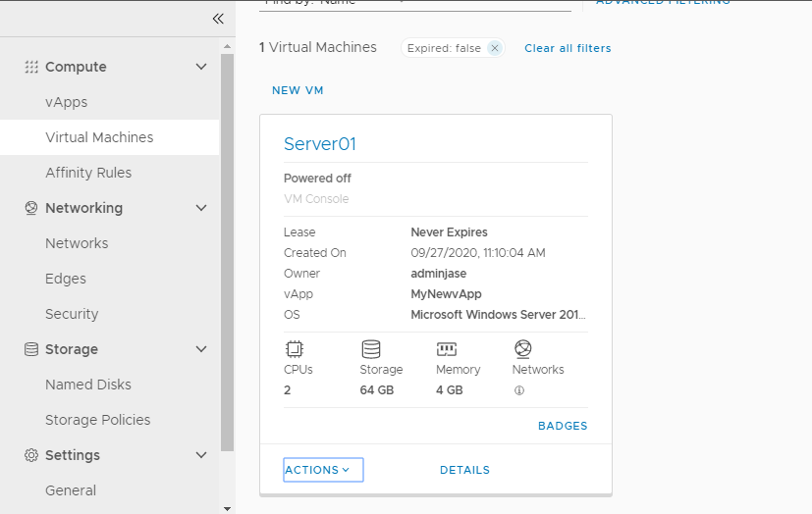Click the Memory module icon on Server01 card
Image resolution: width=812 pixels, height=514 pixels.
point(447,349)
